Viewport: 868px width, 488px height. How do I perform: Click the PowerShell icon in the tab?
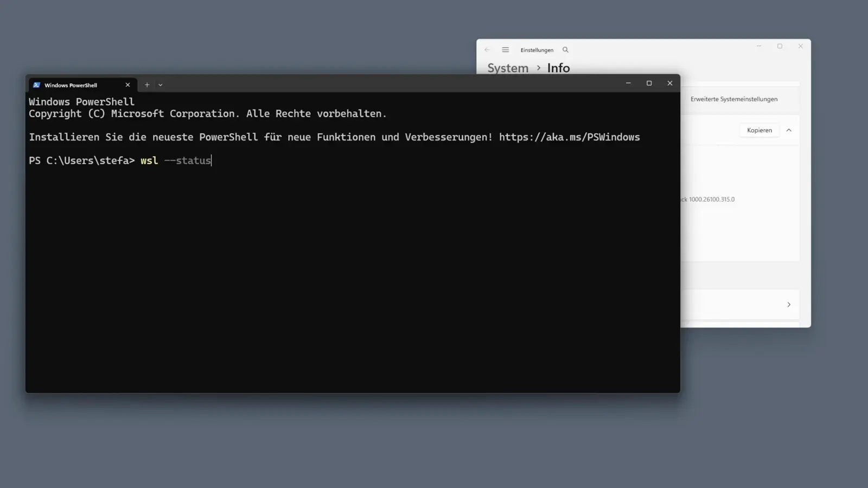pos(36,85)
